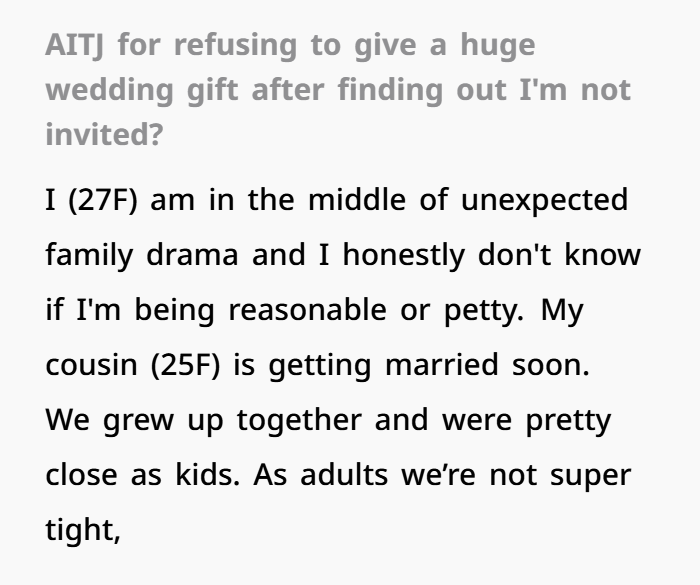Click the word "invited?" in the title

(x=103, y=133)
